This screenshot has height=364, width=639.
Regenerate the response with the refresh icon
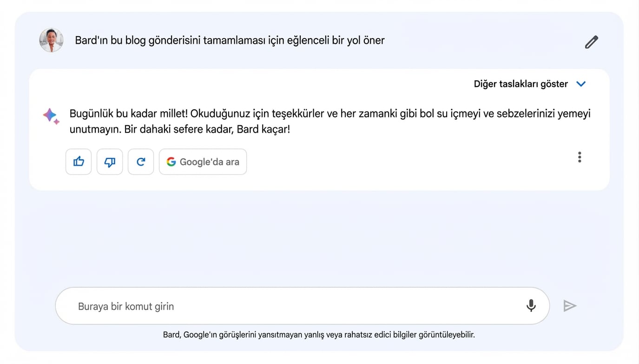[141, 162]
